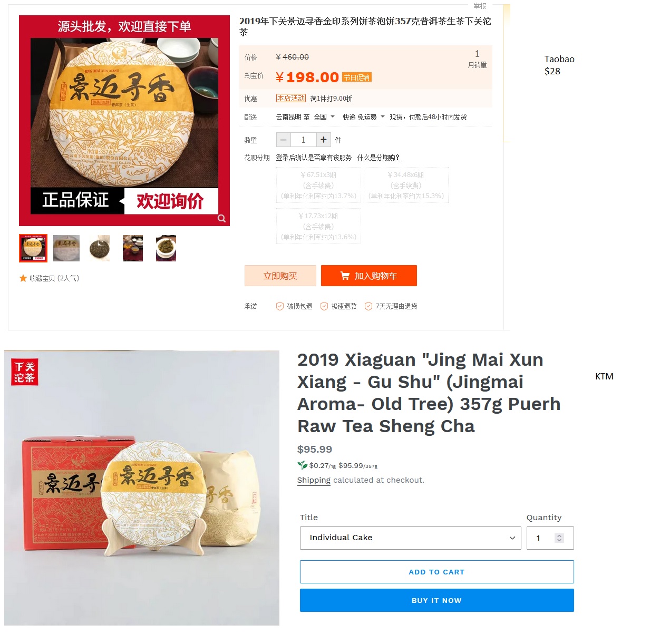Select the ¥17.73x12期 installment option

(318, 227)
